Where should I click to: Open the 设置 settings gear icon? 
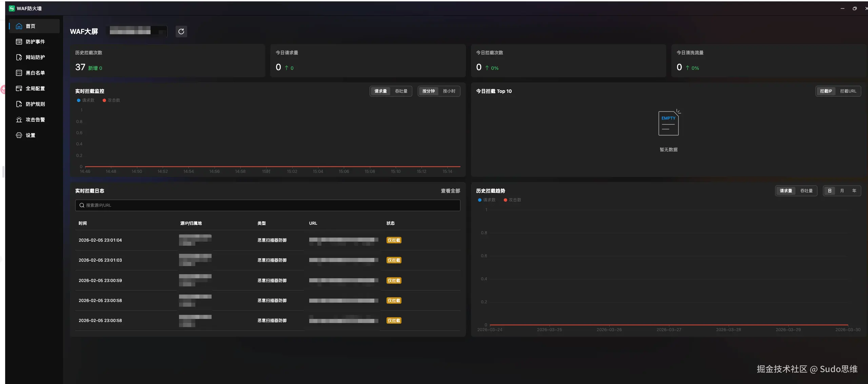pos(19,135)
